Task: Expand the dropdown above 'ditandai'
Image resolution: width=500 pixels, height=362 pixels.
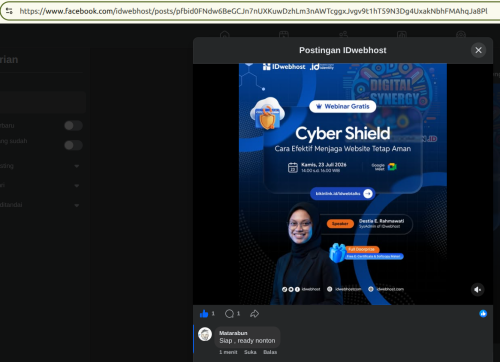Action: click(x=77, y=186)
